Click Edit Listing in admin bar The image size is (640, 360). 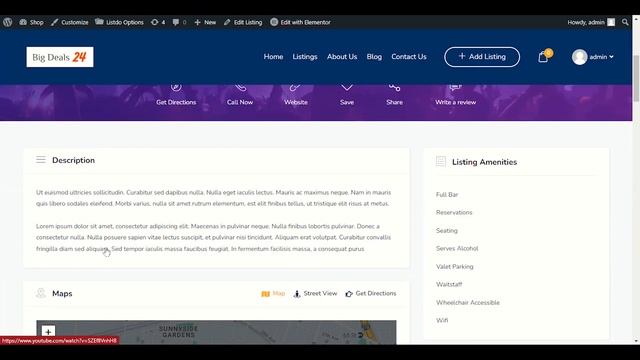pos(243,22)
